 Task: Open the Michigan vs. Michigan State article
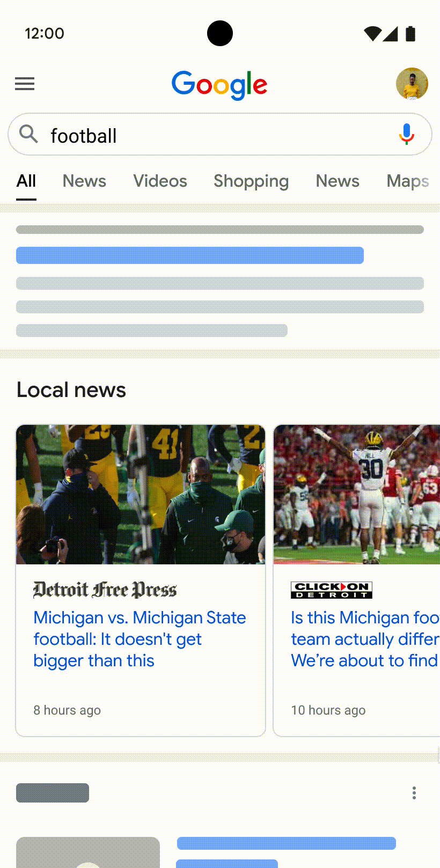pyautogui.click(x=140, y=639)
